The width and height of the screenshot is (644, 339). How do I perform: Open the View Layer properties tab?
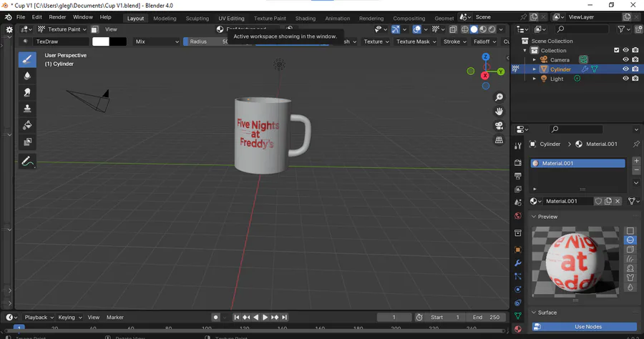[518, 190]
